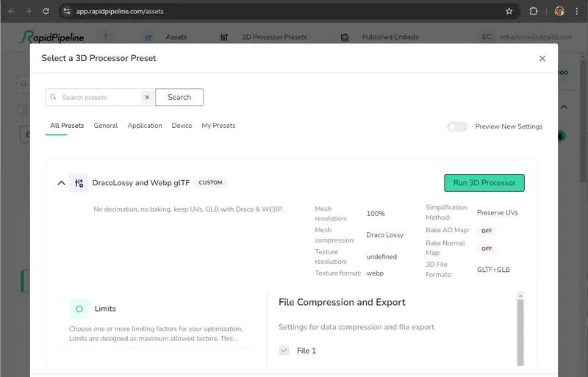Open the browser extensions puzzle icon
This screenshot has height=377, width=588.
534,11
